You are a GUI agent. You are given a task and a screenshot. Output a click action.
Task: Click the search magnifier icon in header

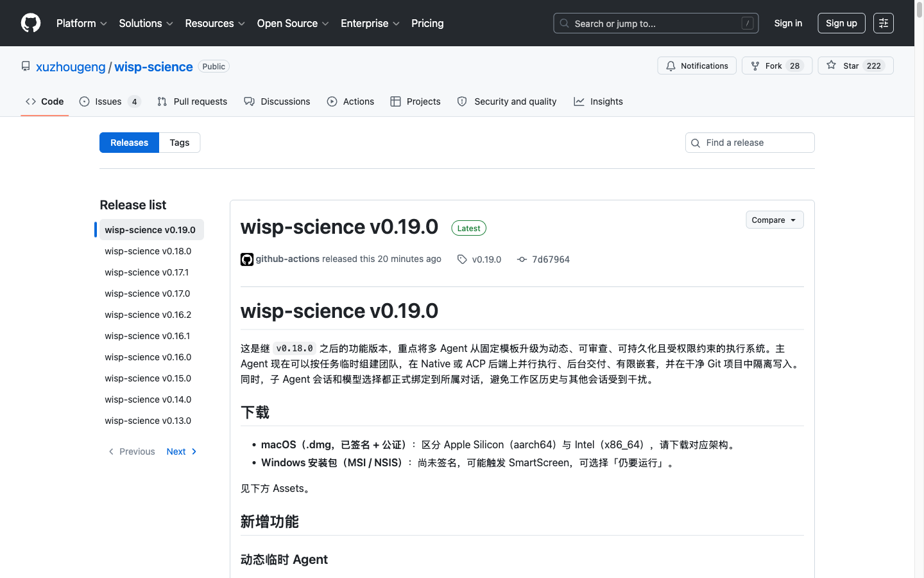tap(564, 23)
